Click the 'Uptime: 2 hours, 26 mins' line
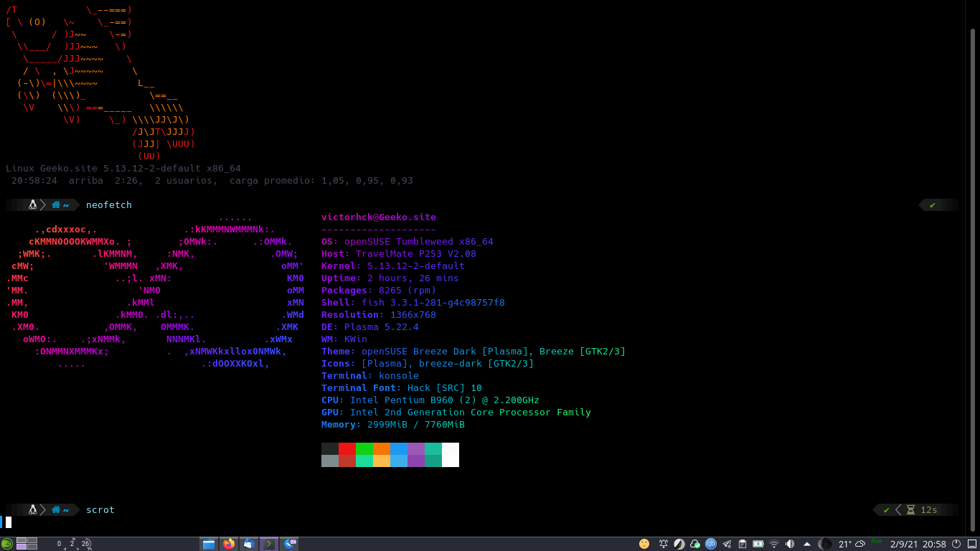Screen dimensions: 980x551 [x=390, y=278]
